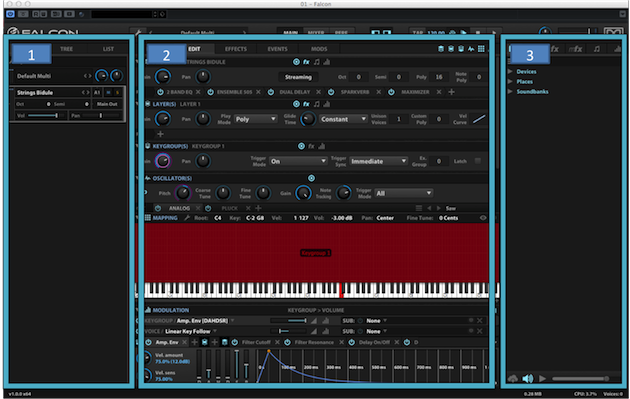Viewport: 630px width, 399px height.
Task: Click the Keygroup 1 mapping zone
Action: (316, 253)
